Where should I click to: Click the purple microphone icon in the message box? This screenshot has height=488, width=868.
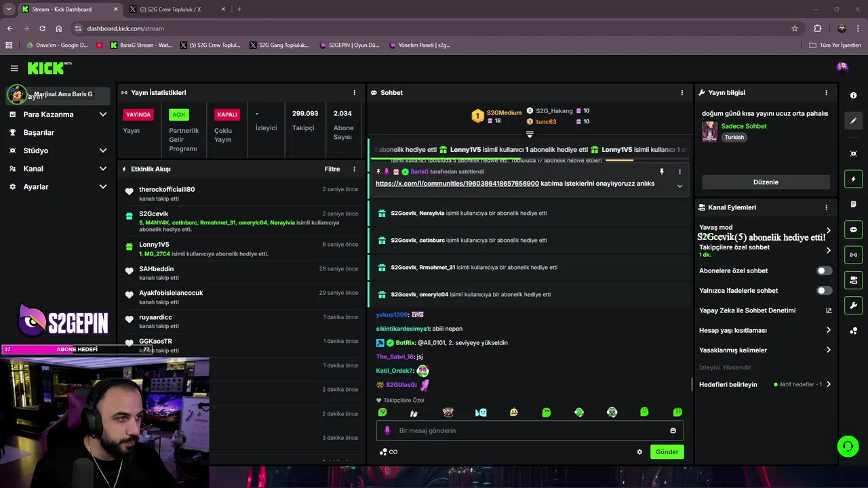pos(388,430)
